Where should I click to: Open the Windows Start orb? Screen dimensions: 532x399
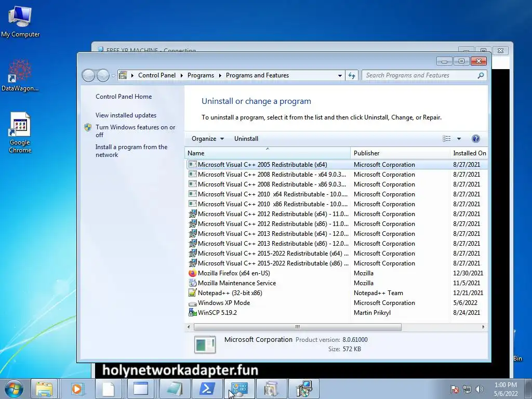coord(14,389)
